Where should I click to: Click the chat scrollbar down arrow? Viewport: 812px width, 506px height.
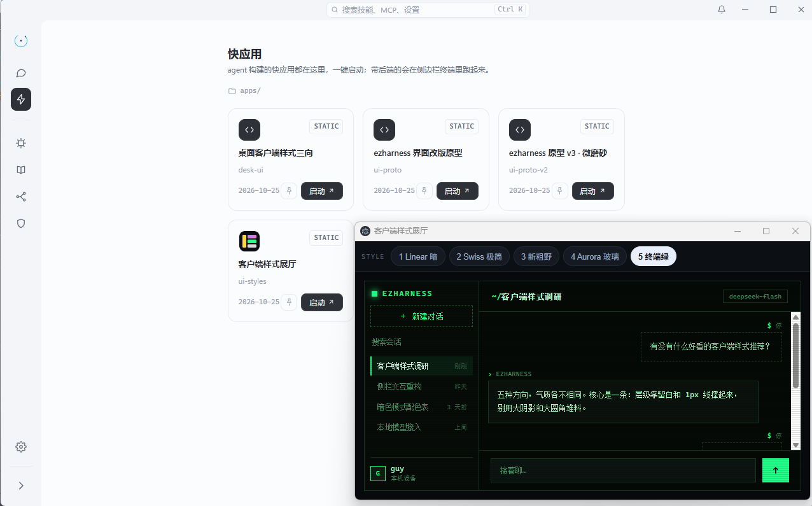coord(795,445)
